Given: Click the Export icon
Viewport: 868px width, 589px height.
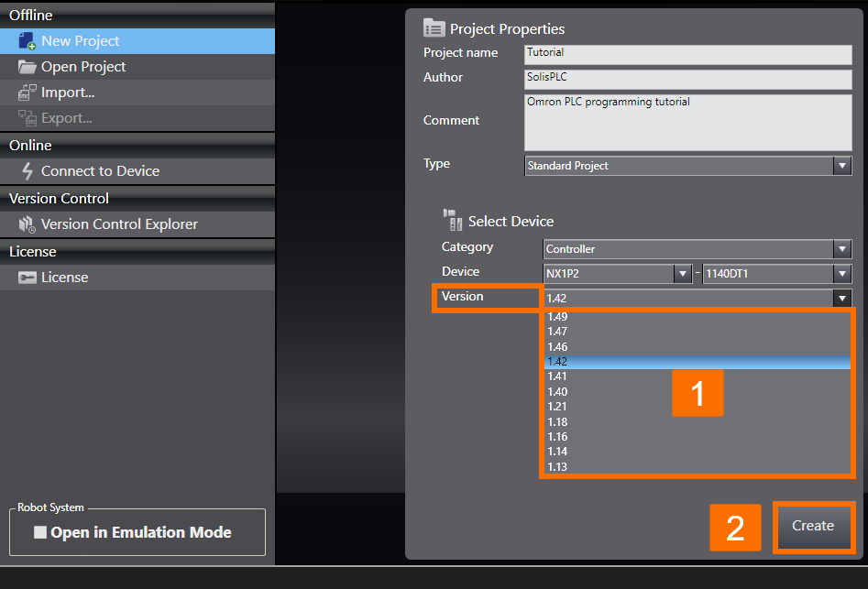Looking at the screenshot, I should [x=26, y=117].
